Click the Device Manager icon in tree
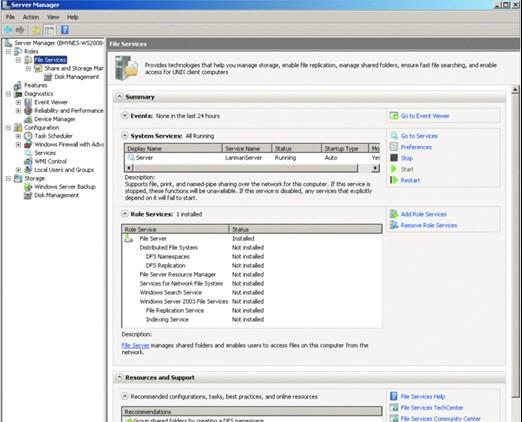 pyautogui.click(x=28, y=119)
